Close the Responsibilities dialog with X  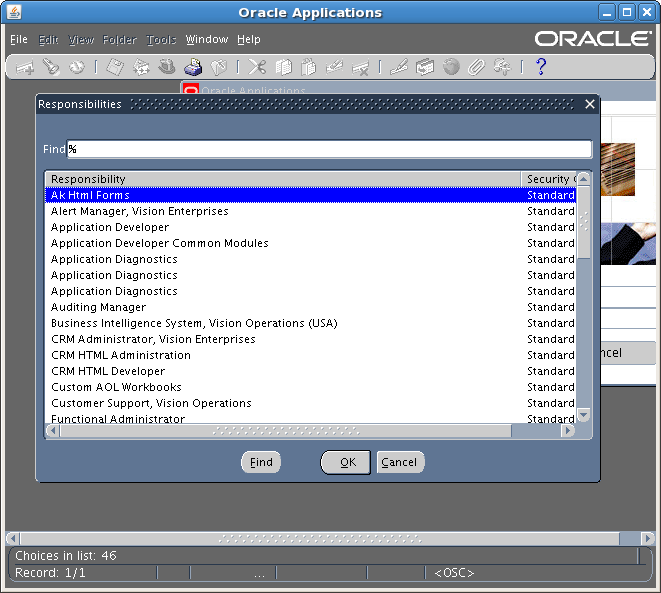[x=590, y=104]
